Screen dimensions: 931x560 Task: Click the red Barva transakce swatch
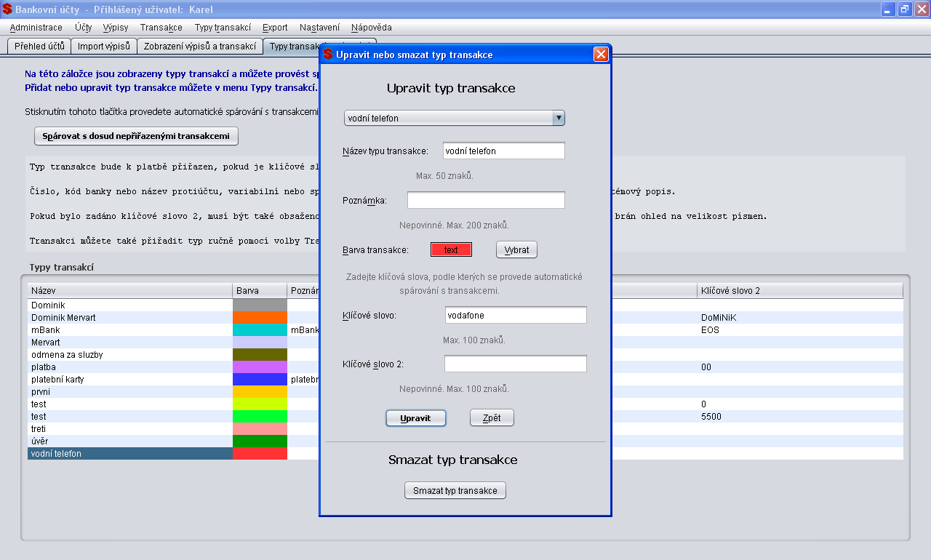(451, 249)
